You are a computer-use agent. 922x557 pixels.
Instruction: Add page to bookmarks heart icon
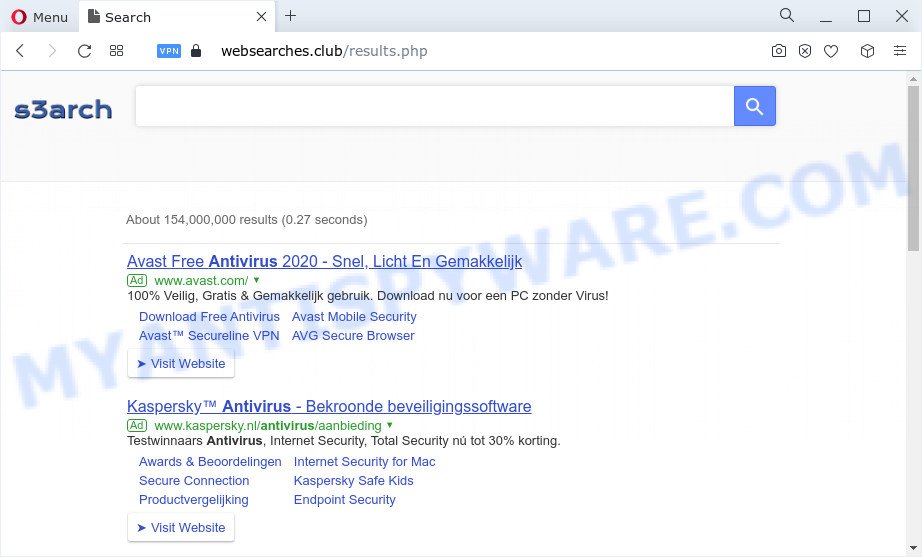(831, 51)
